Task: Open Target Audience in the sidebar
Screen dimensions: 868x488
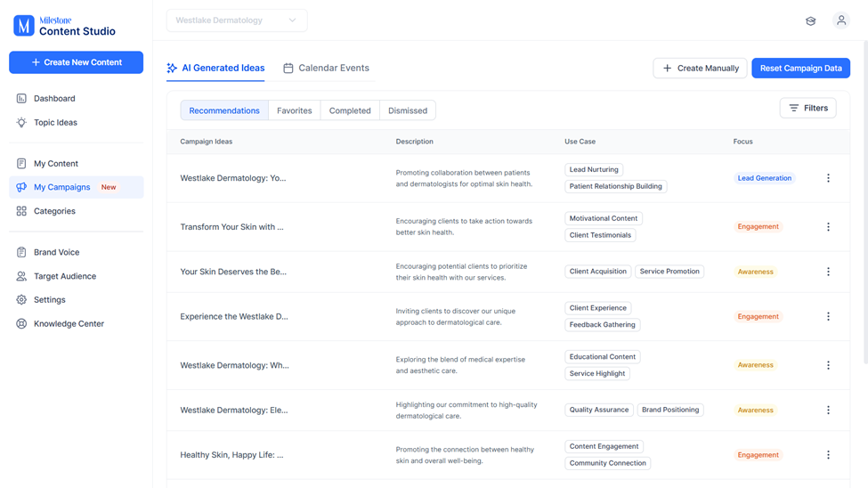Action: 76,276
